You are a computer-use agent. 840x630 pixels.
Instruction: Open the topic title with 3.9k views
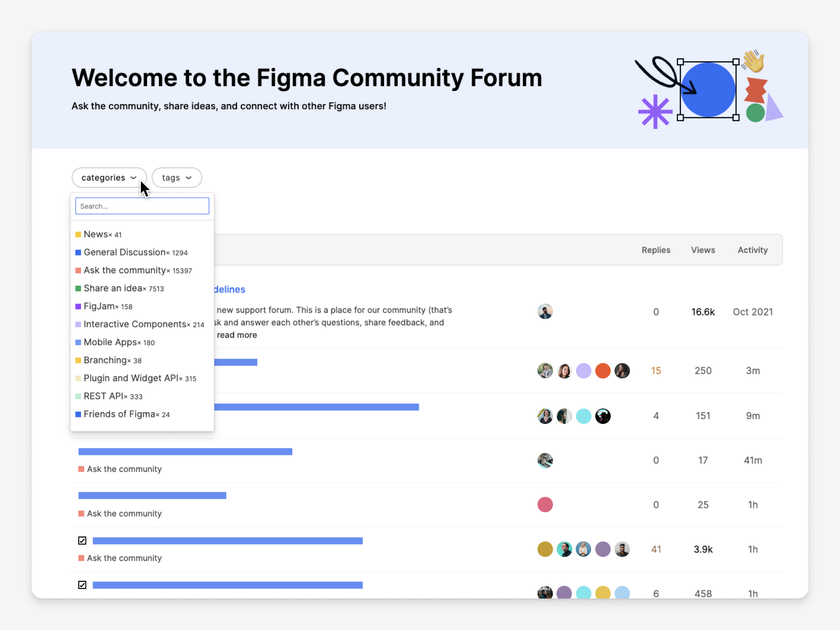[x=227, y=541]
